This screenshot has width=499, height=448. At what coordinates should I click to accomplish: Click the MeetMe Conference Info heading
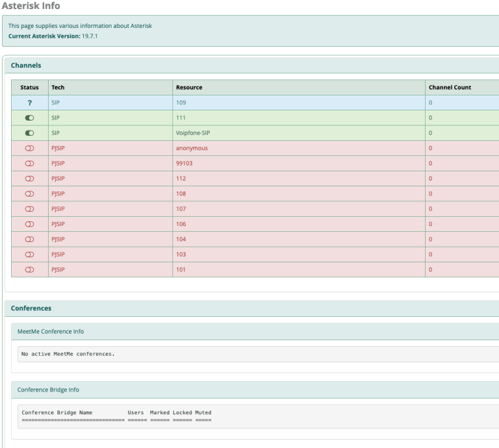tap(51, 332)
